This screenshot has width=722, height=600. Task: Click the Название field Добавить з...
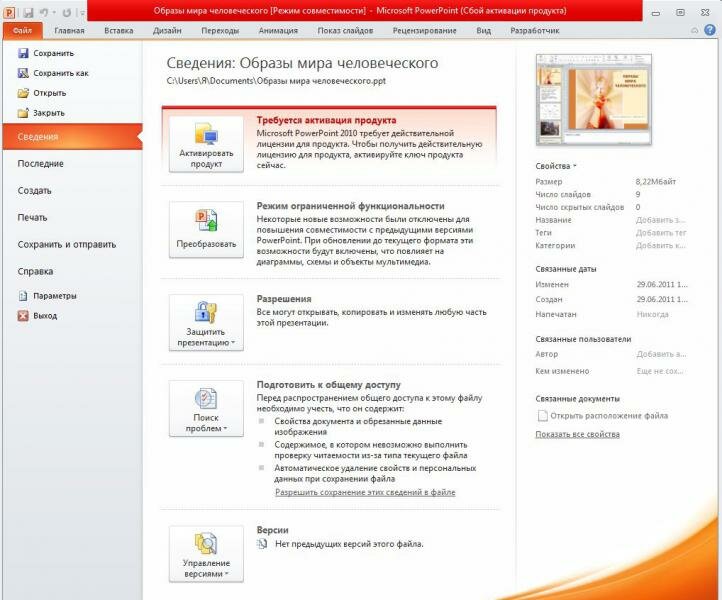click(x=661, y=220)
